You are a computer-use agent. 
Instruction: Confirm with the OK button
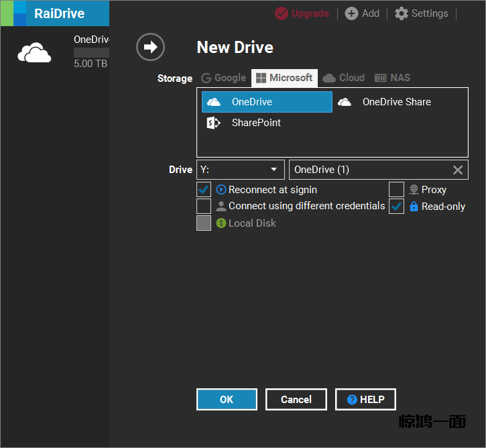coord(227,399)
